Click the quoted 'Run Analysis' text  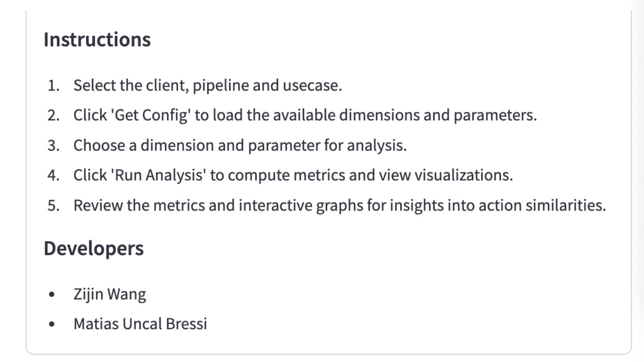pyautogui.click(x=158, y=175)
